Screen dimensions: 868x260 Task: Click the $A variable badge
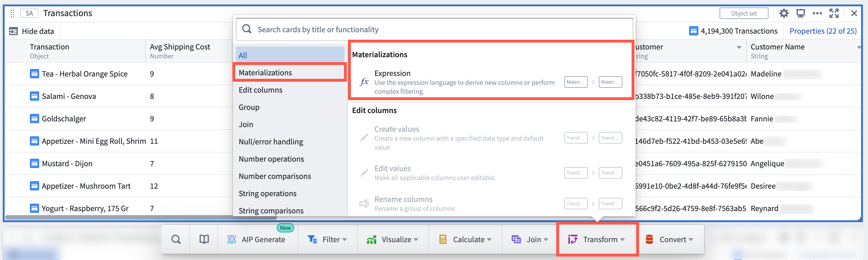point(29,14)
